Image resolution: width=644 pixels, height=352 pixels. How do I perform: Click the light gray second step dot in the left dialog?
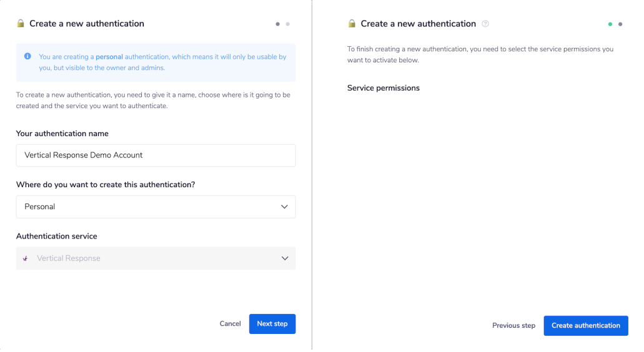pyautogui.click(x=287, y=24)
